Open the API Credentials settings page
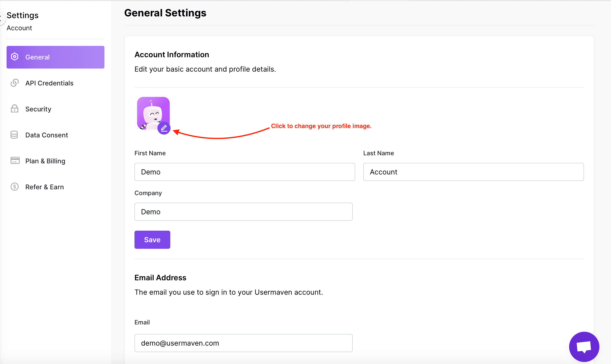Screen dimensions: 611x364 [49, 83]
